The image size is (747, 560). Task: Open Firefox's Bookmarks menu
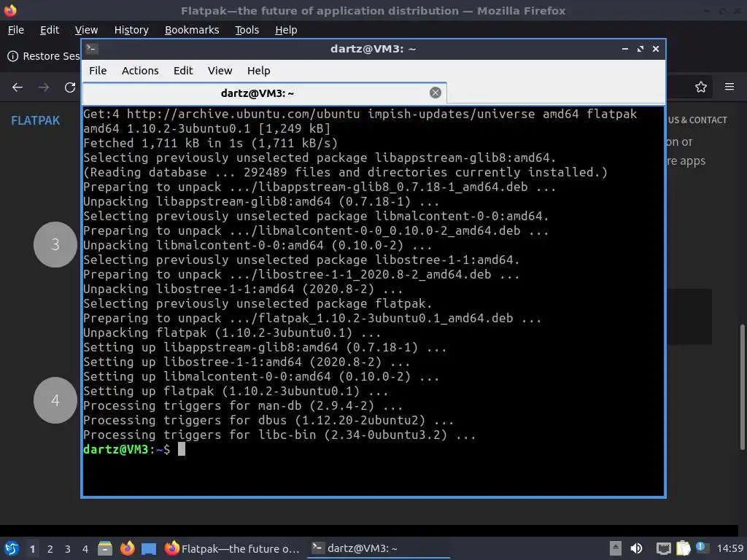pos(192,29)
